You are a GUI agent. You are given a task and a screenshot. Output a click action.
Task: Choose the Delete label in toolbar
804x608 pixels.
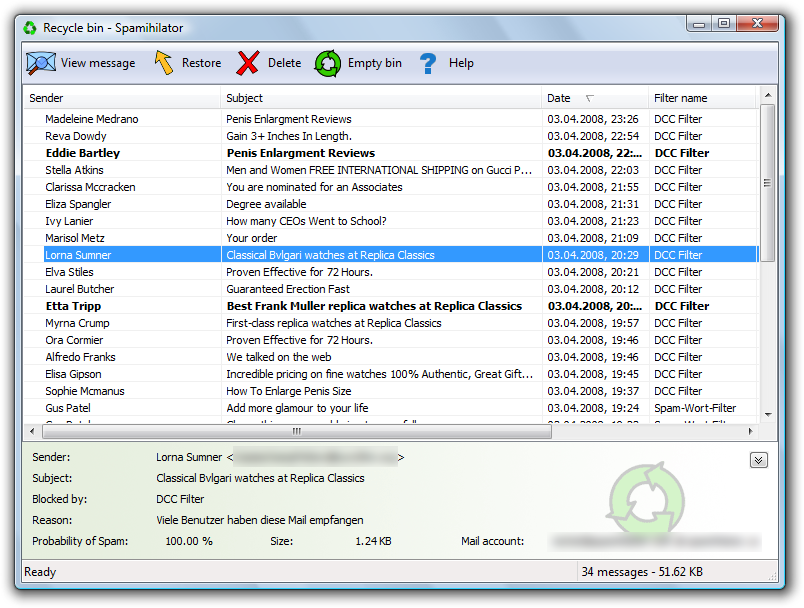(x=285, y=63)
